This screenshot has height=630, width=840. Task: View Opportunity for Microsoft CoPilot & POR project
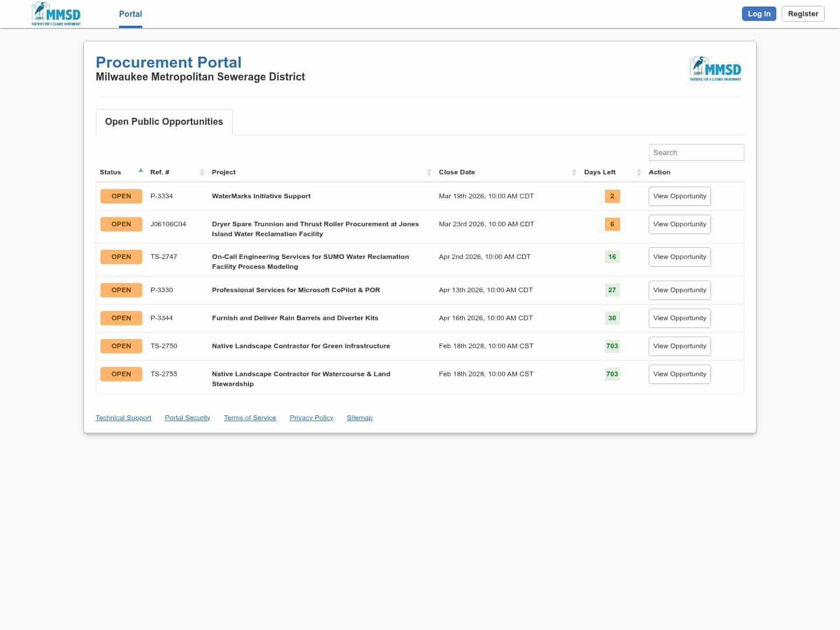coord(680,290)
